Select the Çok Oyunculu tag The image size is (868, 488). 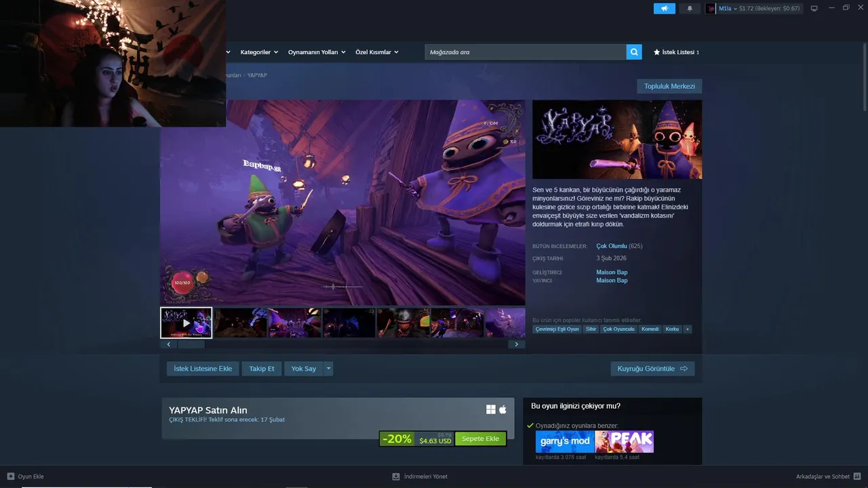tap(618, 329)
